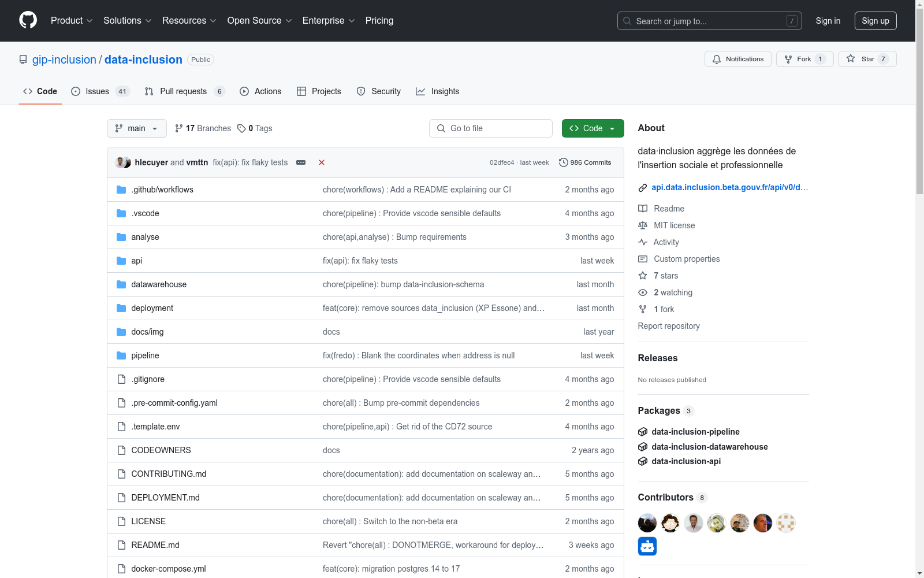Open the datawarehouse folder

point(159,284)
